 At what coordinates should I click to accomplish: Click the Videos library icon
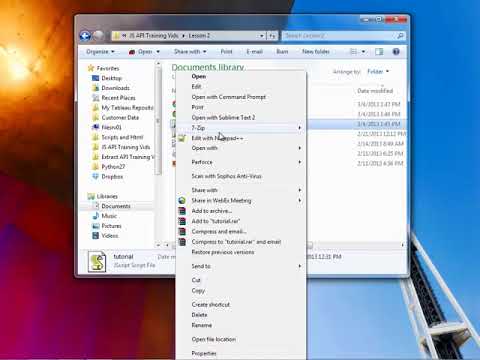[95, 235]
